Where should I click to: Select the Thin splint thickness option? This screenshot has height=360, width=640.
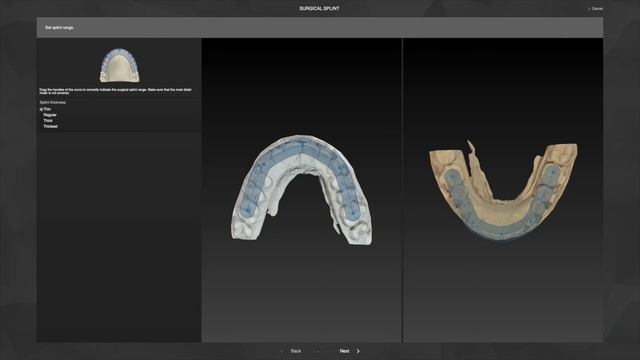(45, 109)
